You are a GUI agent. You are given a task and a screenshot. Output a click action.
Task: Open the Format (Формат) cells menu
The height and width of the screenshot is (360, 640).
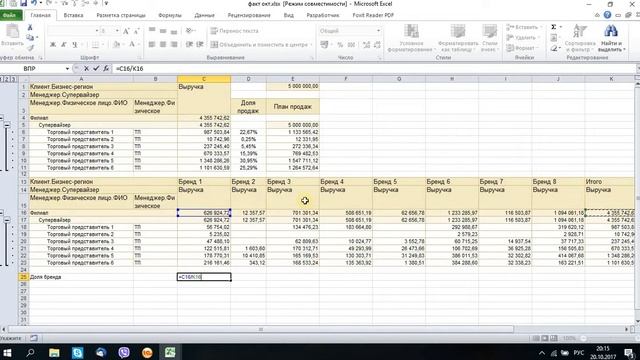521,48
